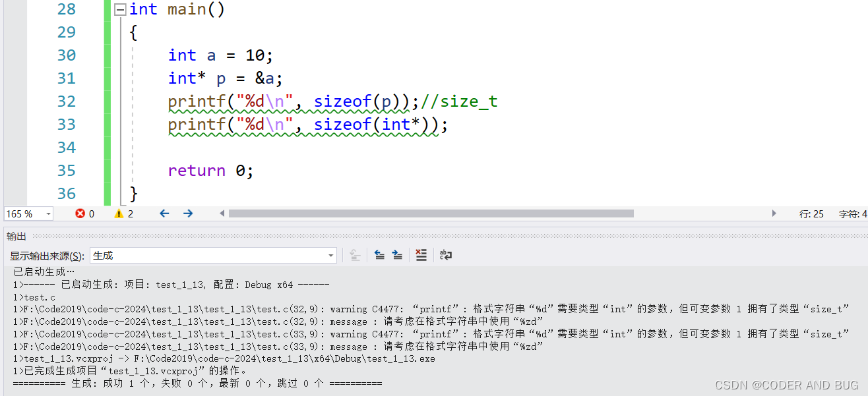868x396 pixels.
Task: Clear all output with the clear icon
Action: point(421,255)
